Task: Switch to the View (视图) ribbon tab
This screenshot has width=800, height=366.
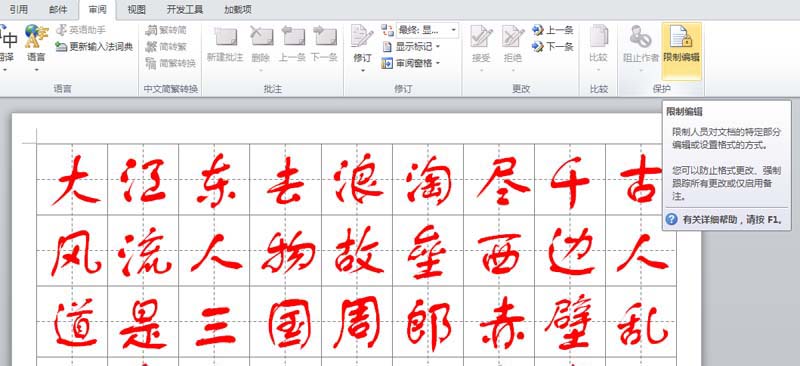Action: coord(136,9)
